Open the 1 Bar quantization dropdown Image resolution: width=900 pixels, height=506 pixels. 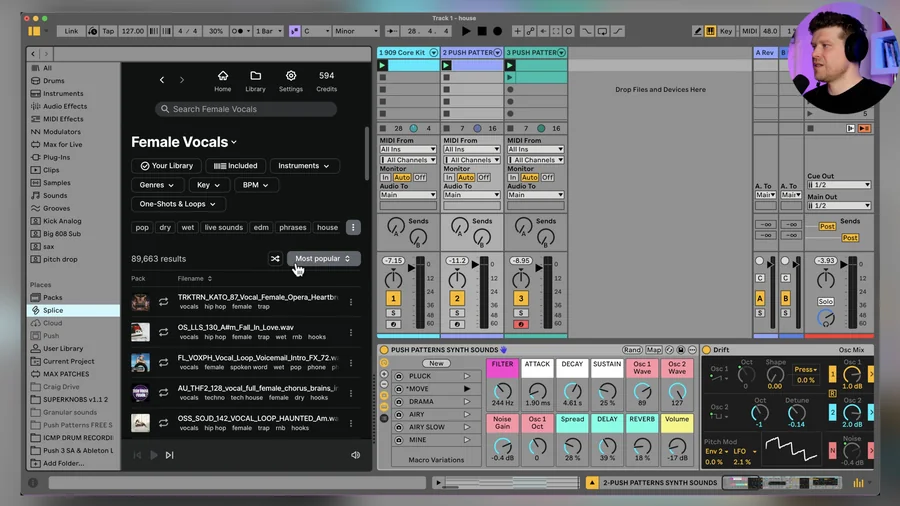coord(269,31)
